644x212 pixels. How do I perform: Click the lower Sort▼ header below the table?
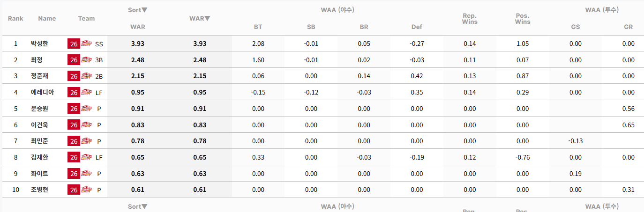coord(138,206)
